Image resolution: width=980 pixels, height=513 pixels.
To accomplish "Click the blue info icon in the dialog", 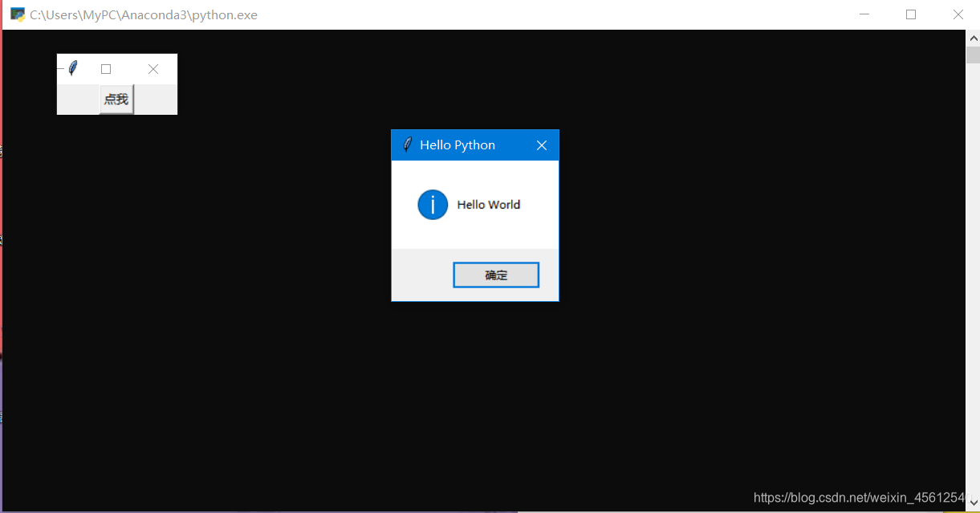I will [433, 205].
